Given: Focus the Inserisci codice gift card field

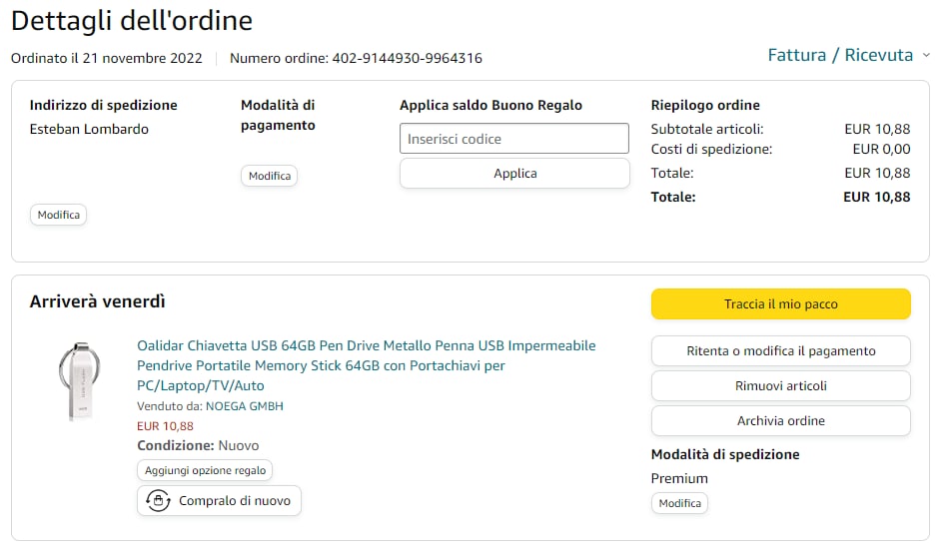Looking at the screenshot, I should point(514,139).
